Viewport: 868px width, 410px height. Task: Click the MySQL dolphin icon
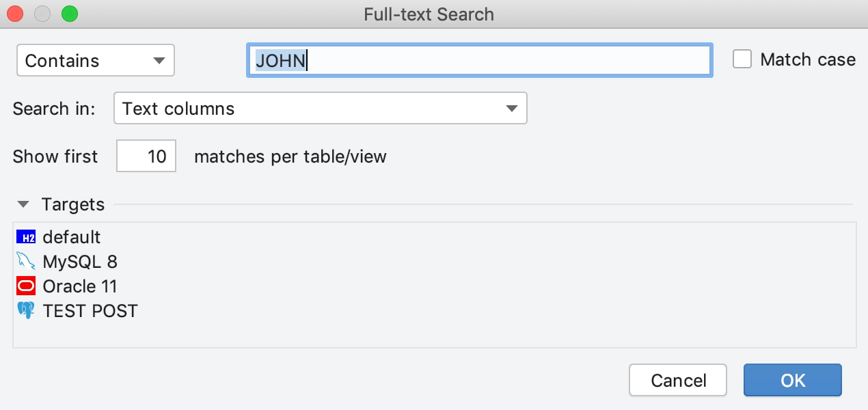[x=26, y=262]
